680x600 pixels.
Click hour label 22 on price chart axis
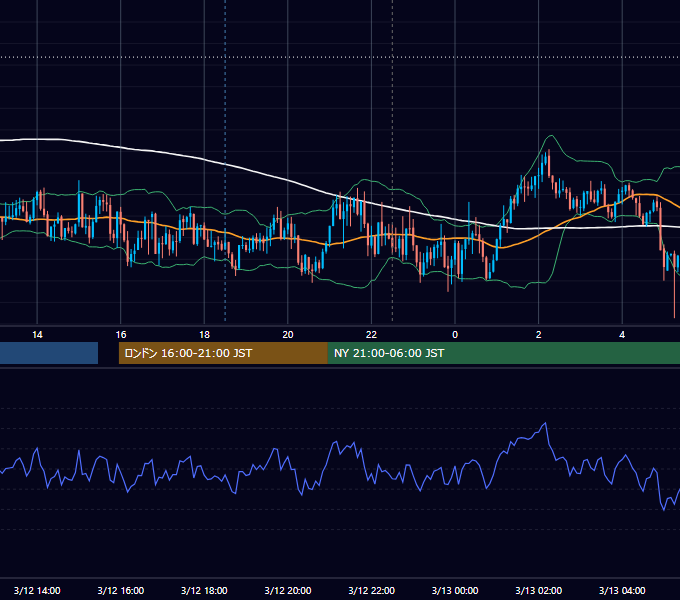372,335
